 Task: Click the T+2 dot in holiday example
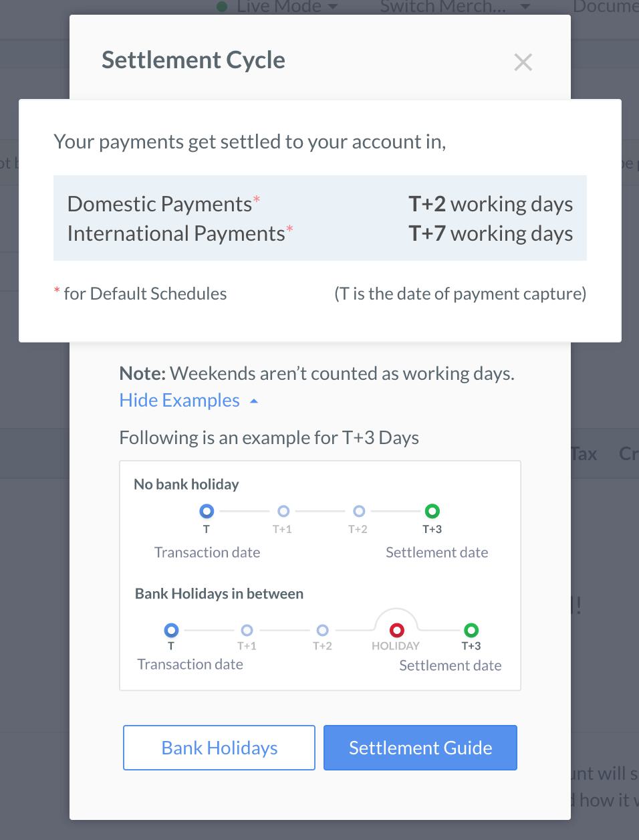pyautogui.click(x=322, y=629)
